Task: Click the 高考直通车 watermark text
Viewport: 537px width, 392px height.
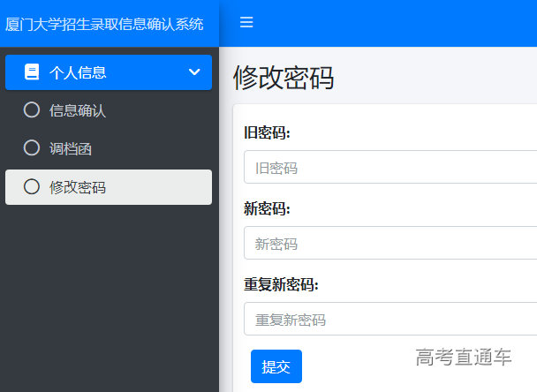Action: tap(464, 358)
